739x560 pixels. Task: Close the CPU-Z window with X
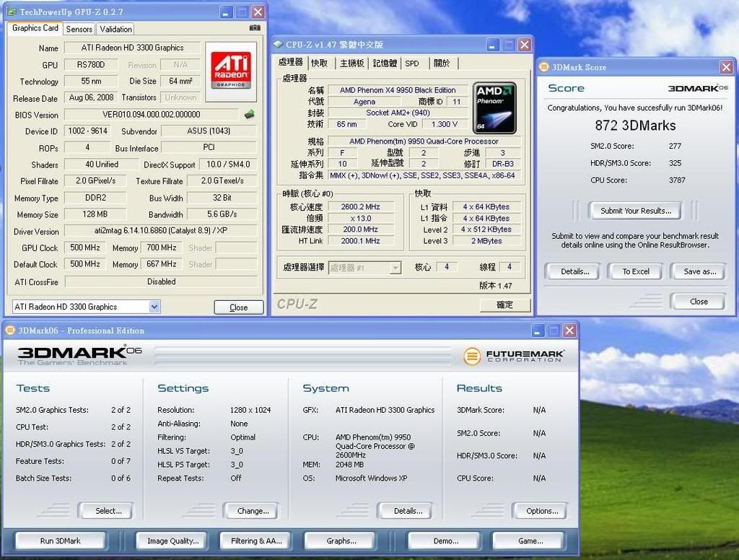[x=524, y=45]
